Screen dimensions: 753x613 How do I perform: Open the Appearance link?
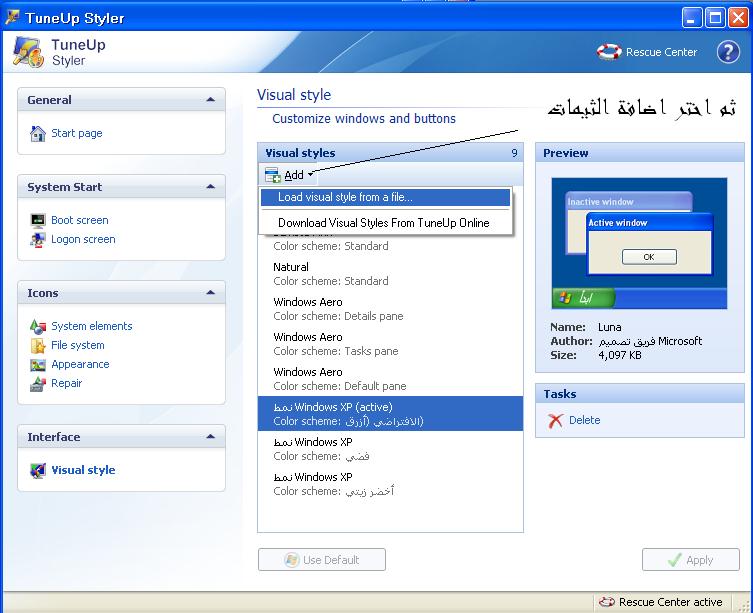(x=80, y=365)
